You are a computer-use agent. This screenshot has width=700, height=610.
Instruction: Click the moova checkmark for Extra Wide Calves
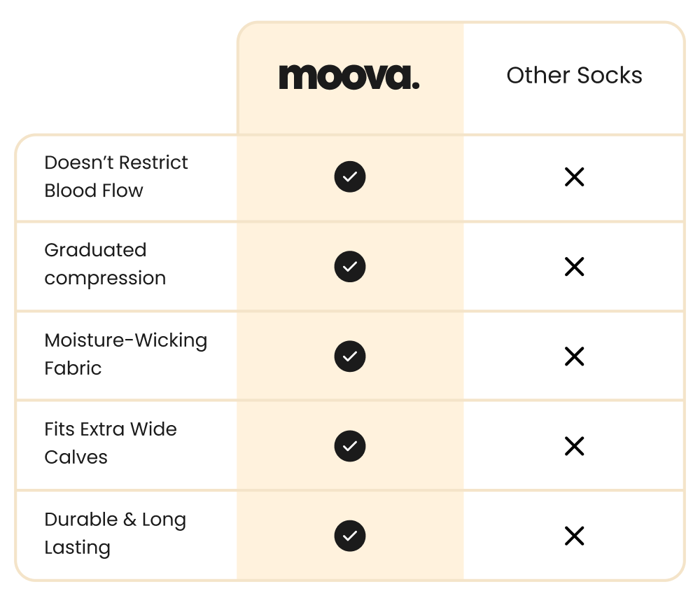350,446
